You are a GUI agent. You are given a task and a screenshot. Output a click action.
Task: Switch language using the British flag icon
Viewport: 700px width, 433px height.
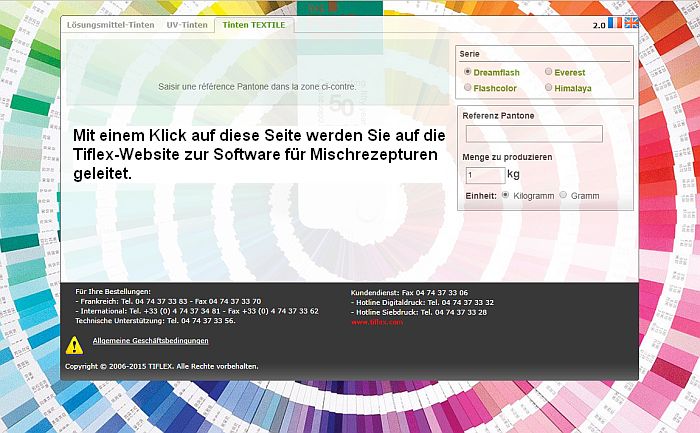click(631, 22)
